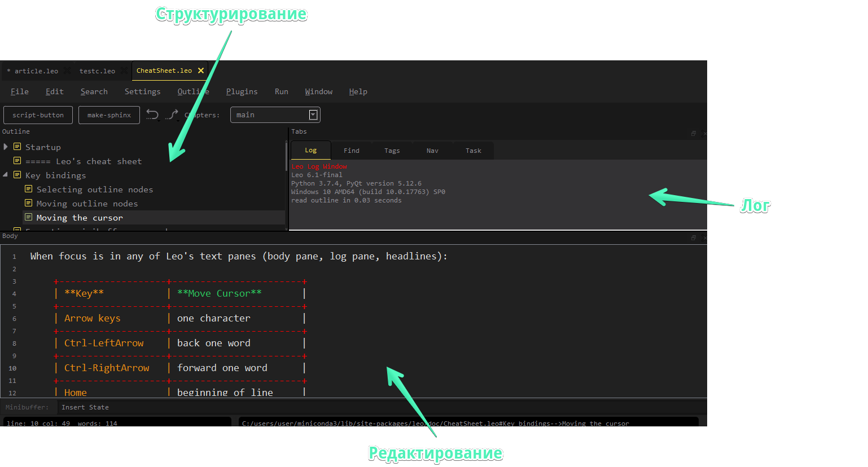Open the Window menu
The height and width of the screenshot is (467, 868).
coord(319,91)
